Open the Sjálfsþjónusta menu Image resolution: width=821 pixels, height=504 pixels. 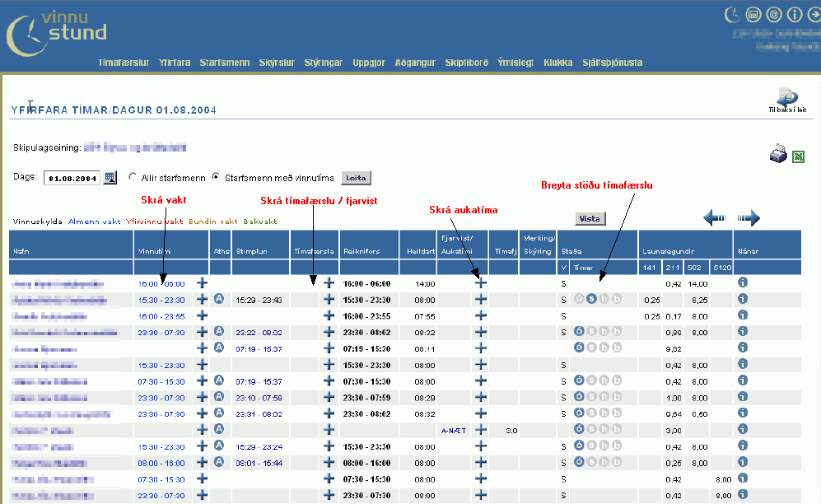pyautogui.click(x=613, y=63)
